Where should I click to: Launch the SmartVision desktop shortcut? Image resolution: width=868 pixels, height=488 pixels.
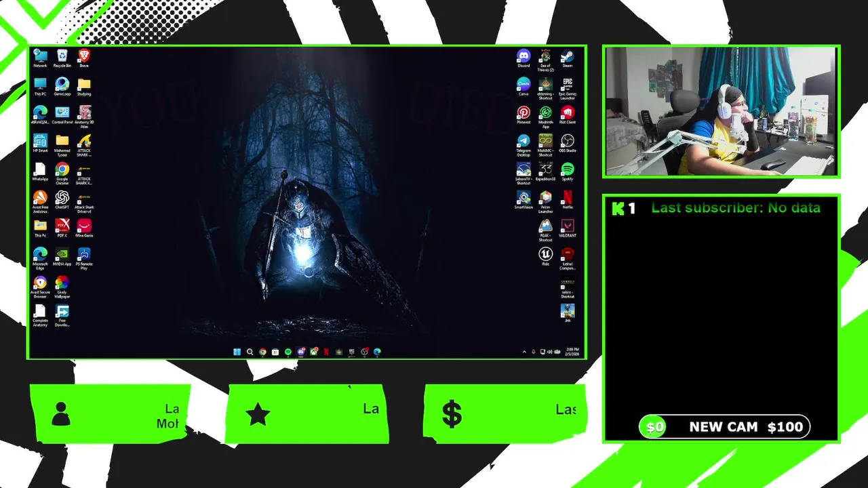(524, 200)
